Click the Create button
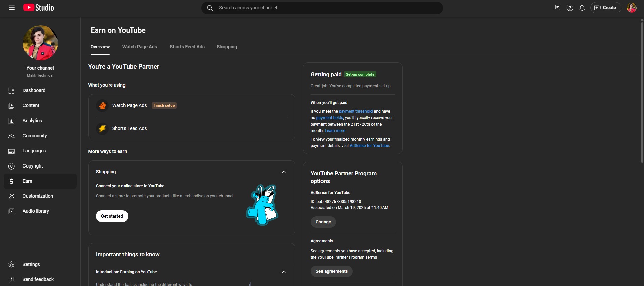Screen dimensions: 644x286 click(605, 8)
